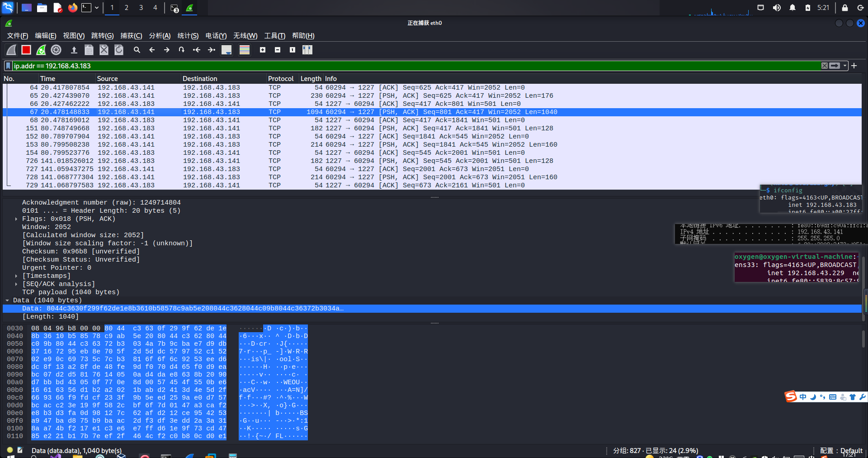Select the Checksum: 0x96b8 [unverified] line

[432, 252]
